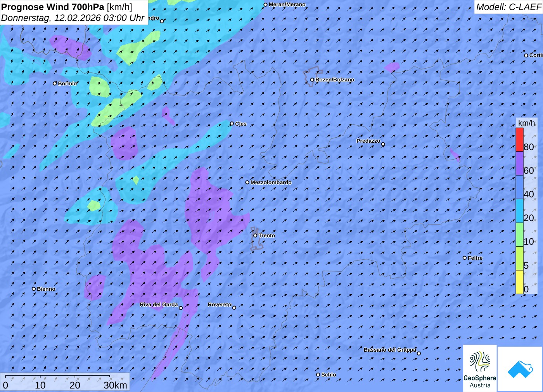Click the 'Feltre' town label
This screenshot has width=543, height=392.
tap(475, 258)
